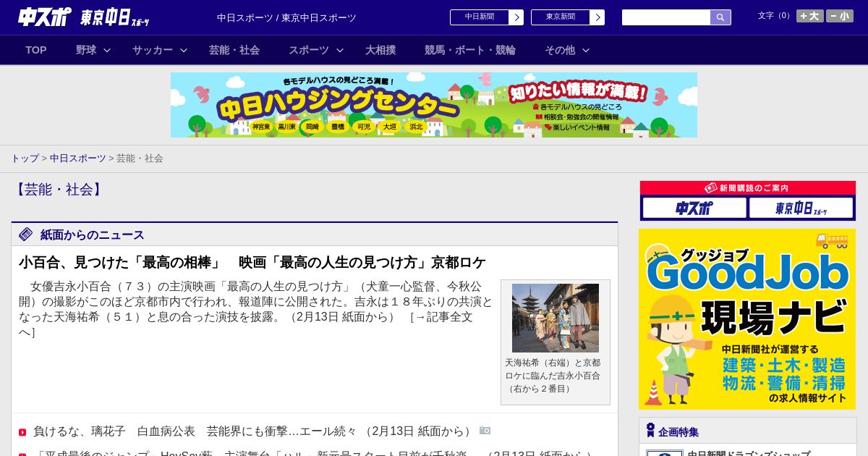Select 大相撲 in navigation bar

380,50
